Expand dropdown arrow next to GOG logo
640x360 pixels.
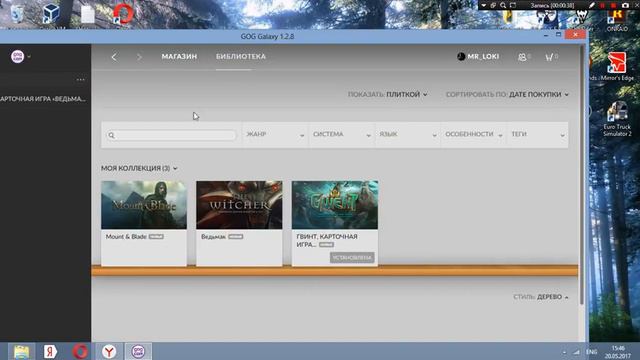tap(29, 57)
